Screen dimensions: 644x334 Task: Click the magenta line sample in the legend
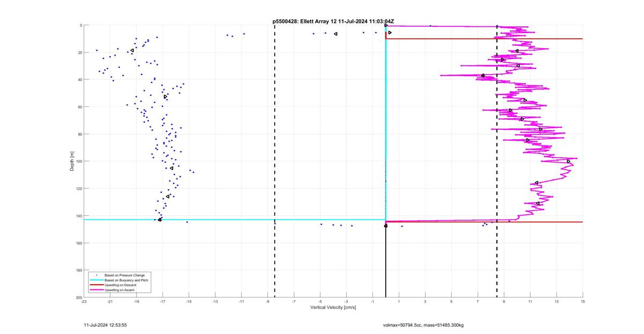[97, 290]
